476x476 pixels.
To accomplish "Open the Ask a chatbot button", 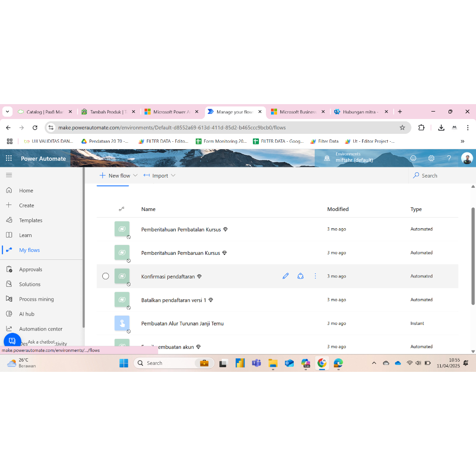I will [x=12, y=341].
